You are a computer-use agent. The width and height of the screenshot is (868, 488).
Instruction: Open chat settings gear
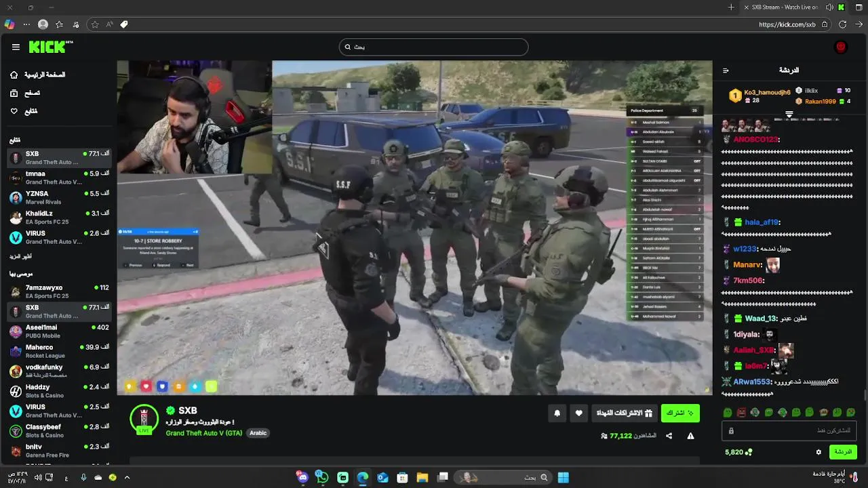[818, 452]
